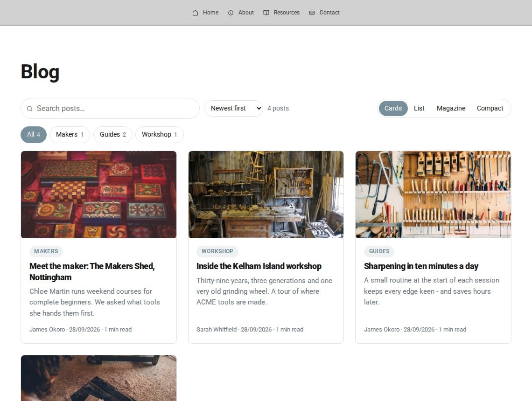Click the Blog page heading
The image size is (532, 401).
40,72
